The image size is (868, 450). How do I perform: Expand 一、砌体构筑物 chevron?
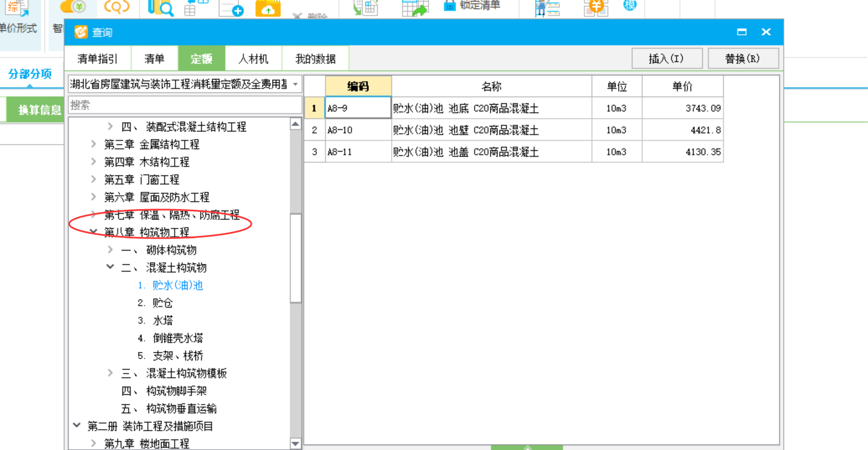coord(110,250)
